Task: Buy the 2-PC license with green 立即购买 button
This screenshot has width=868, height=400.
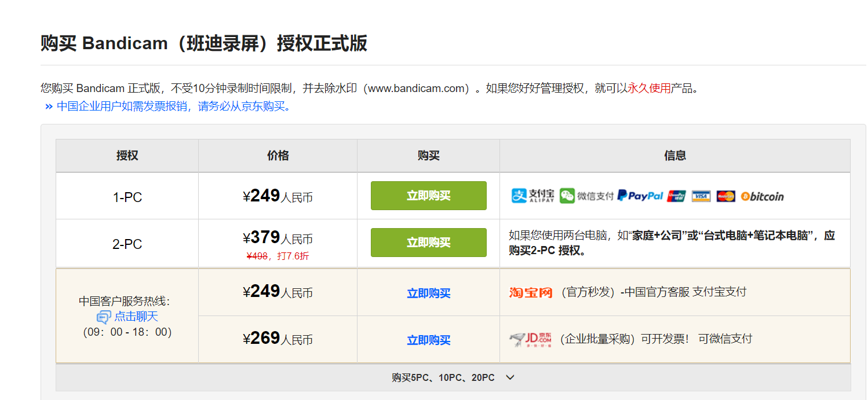Action: (x=429, y=243)
